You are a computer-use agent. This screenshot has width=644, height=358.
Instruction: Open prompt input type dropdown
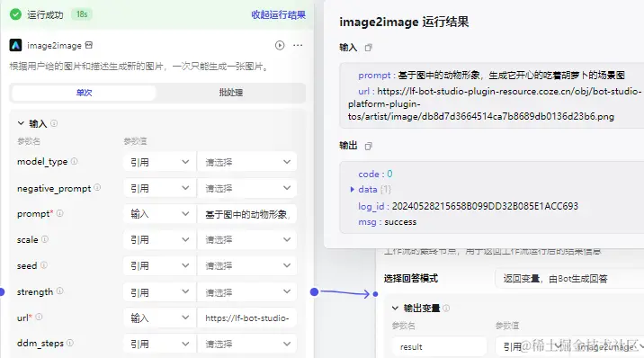(x=159, y=214)
